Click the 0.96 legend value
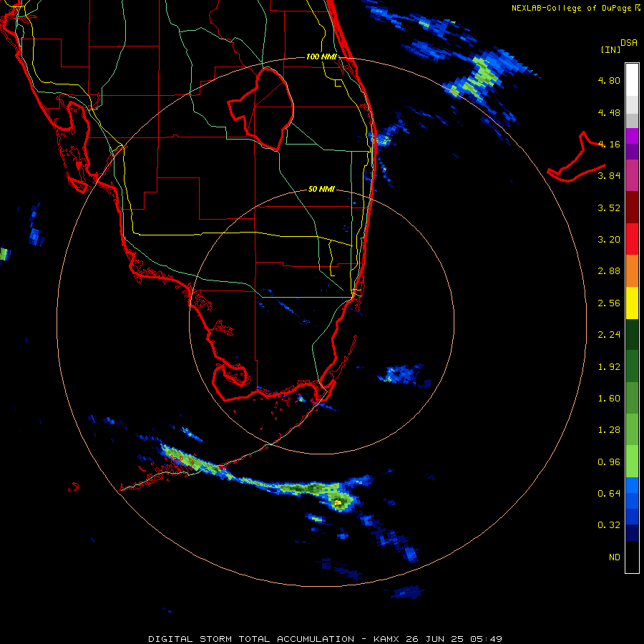The width and height of the screenshot is (644, 644). pos(609,462)
